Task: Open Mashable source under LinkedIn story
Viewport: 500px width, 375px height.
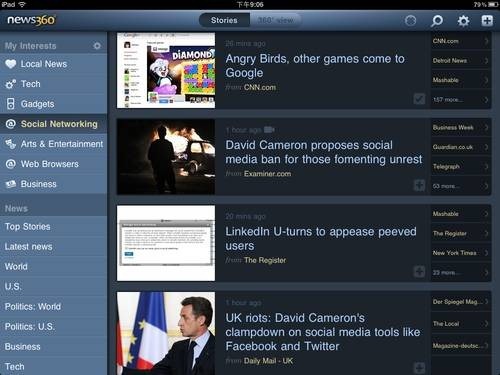Action: pos(461,214)
